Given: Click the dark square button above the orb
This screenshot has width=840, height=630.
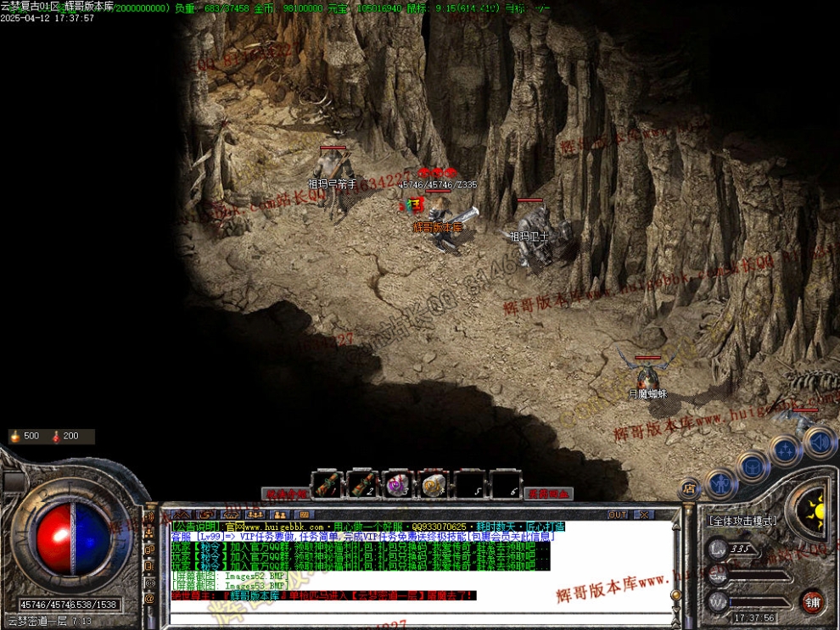Looking at the screenshot, I should (14, 482).
